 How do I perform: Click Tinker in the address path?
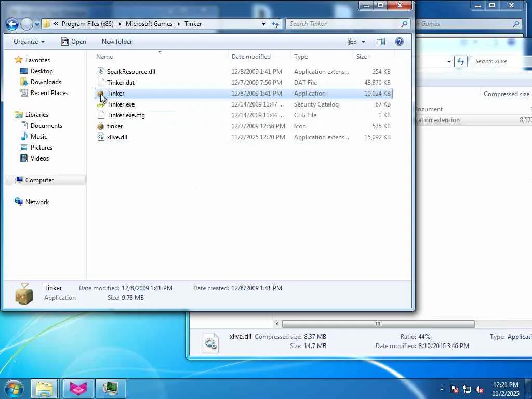click(x=193, y=24)
